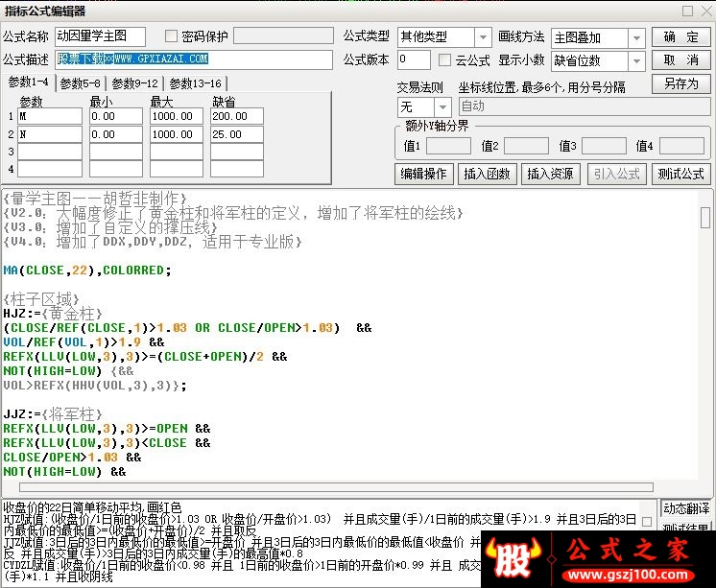The width and height of the screenshot is (716, 588).
Task: Enable the 密码保护 password protection checkbox
Action: [172, 36]
